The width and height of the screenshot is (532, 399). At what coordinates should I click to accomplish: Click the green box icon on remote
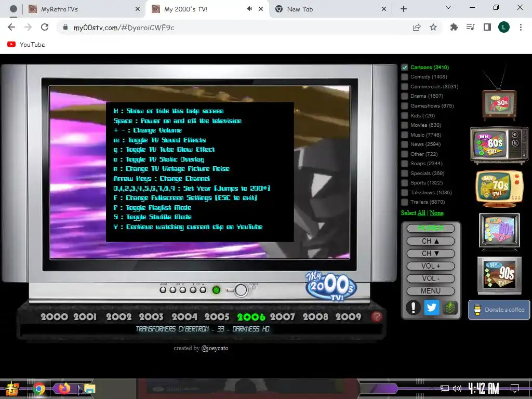(450, 308)
